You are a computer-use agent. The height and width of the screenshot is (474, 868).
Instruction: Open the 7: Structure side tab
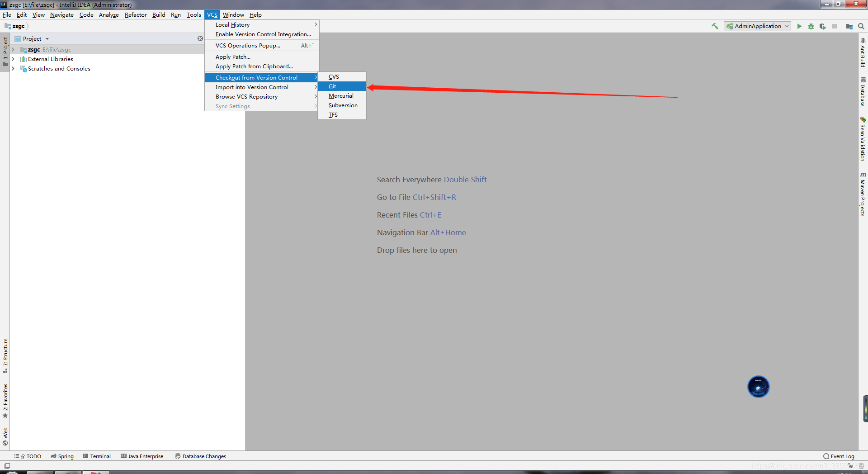click(5, 355)
